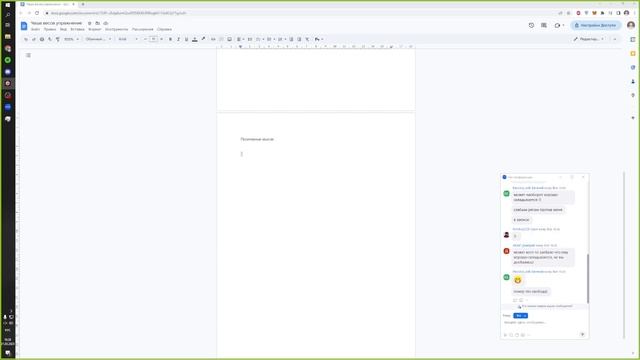The width and height of the screenshot is (640, 360).
Task: Open the Format menu
Action: (95, 29)
